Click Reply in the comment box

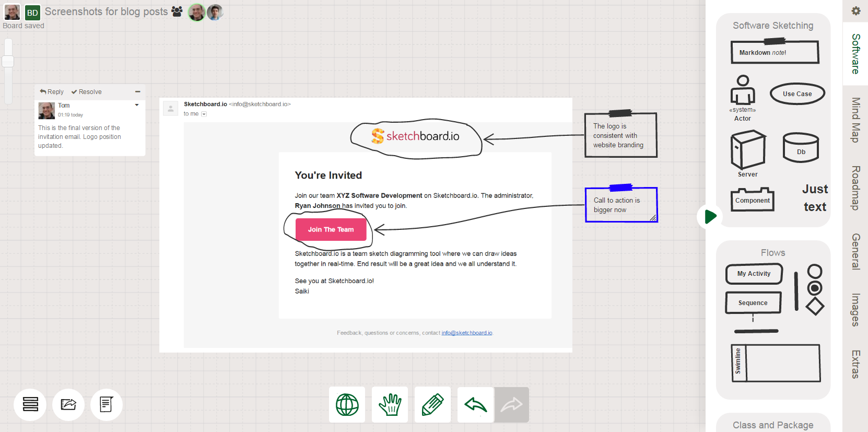pos(52,92)
